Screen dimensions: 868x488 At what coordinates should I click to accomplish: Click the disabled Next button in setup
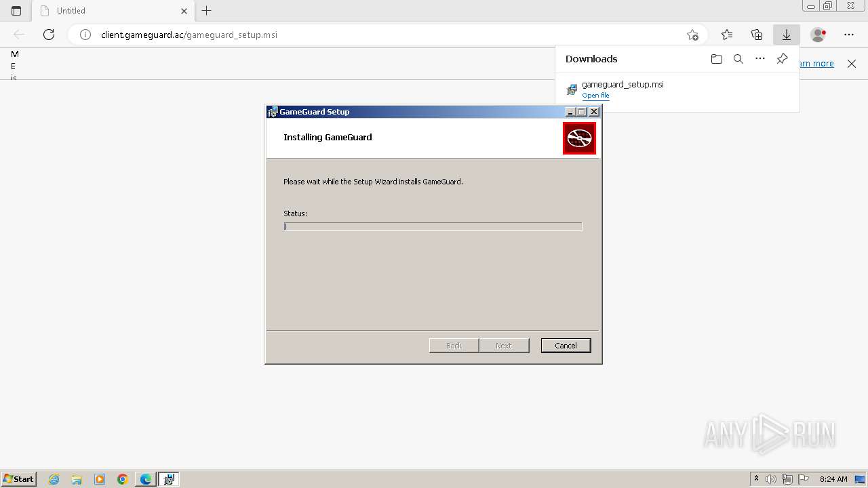[x=504, y=346]
